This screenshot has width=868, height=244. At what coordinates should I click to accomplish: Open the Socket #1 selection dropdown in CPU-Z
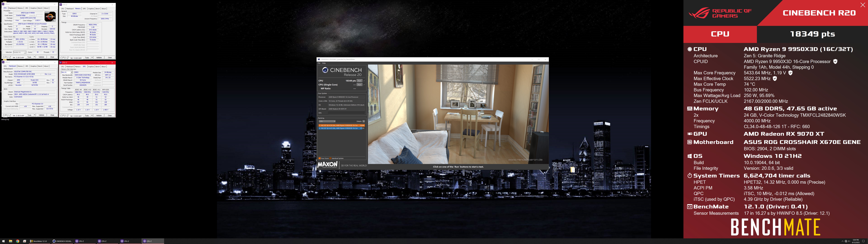20,52
